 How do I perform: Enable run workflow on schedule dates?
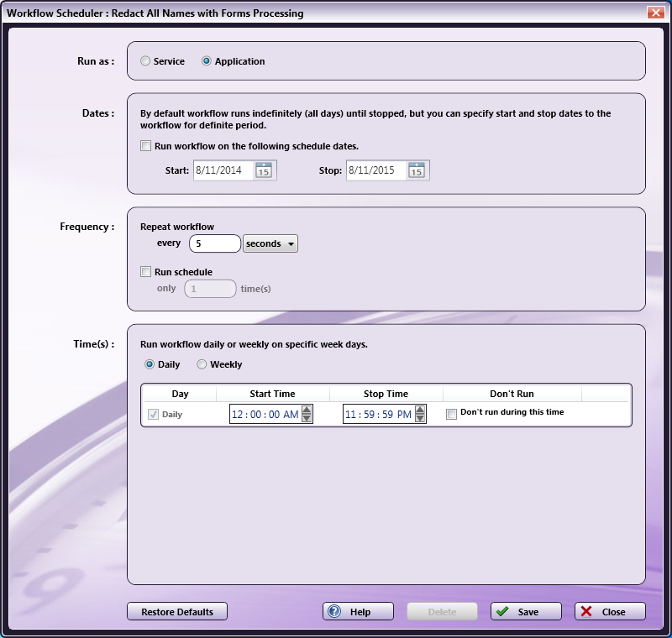point(145,146)
